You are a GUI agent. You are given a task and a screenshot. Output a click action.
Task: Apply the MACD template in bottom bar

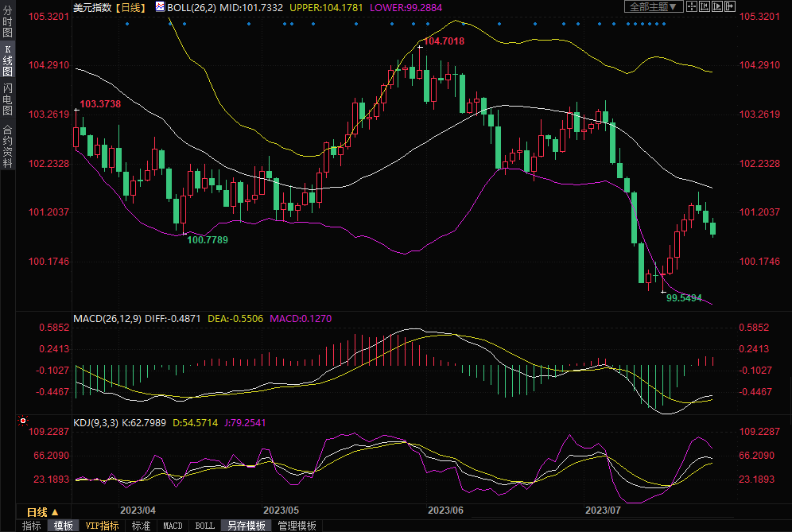(x=173, y=526)
